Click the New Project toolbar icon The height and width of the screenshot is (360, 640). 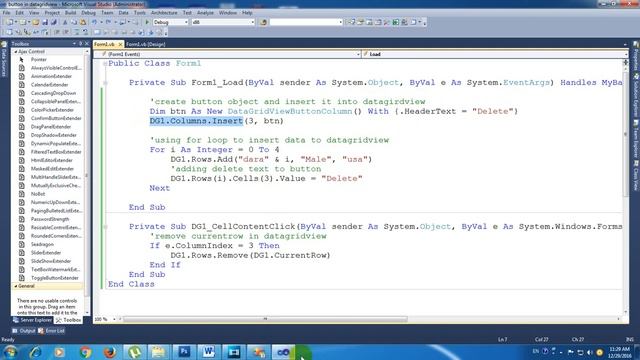pyautogui.click(x=9, y=22)
